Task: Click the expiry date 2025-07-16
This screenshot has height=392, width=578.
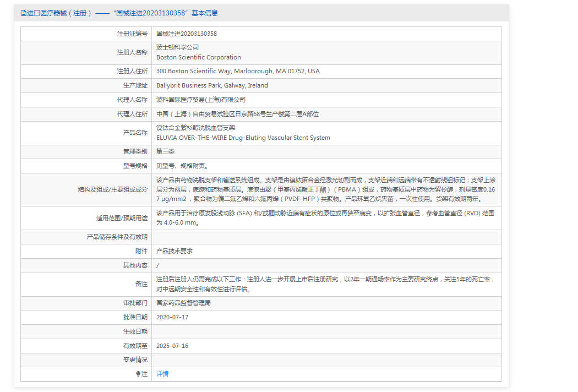Action: (172, 346)
